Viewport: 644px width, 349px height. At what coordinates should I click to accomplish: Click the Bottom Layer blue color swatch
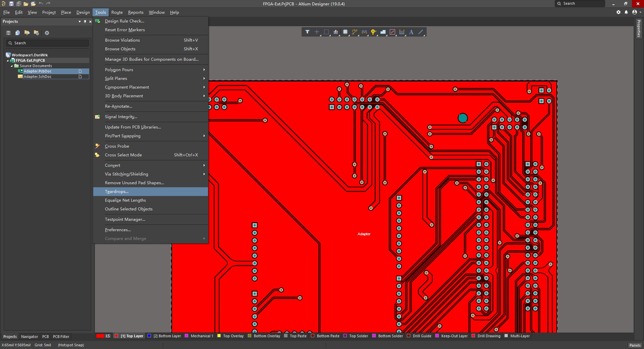tap(149, 336)
